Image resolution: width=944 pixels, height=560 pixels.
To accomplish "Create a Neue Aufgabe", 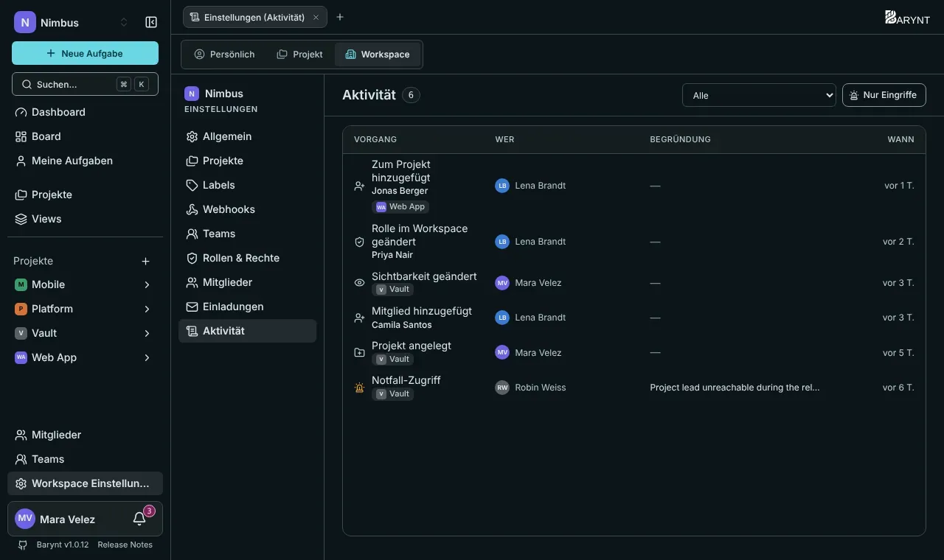I will tap(85, 53).
